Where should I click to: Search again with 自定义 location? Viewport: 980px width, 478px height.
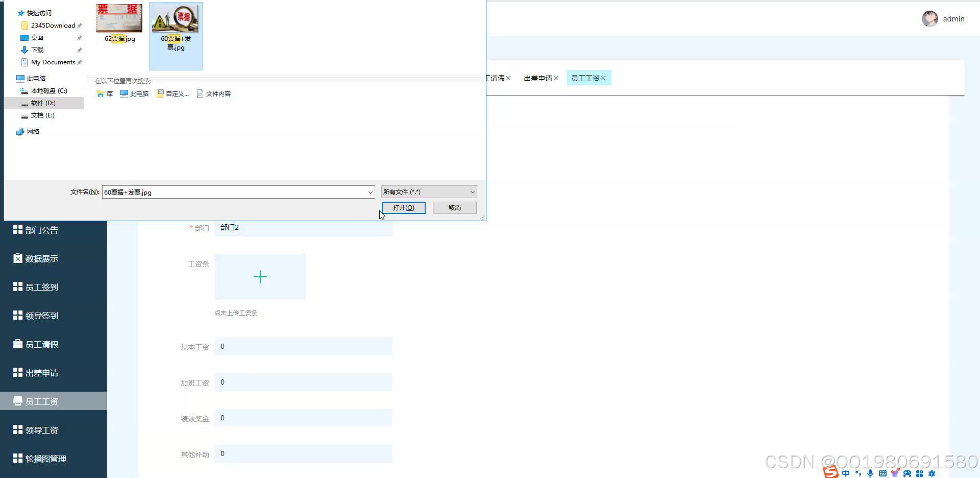tap(173, 93)
